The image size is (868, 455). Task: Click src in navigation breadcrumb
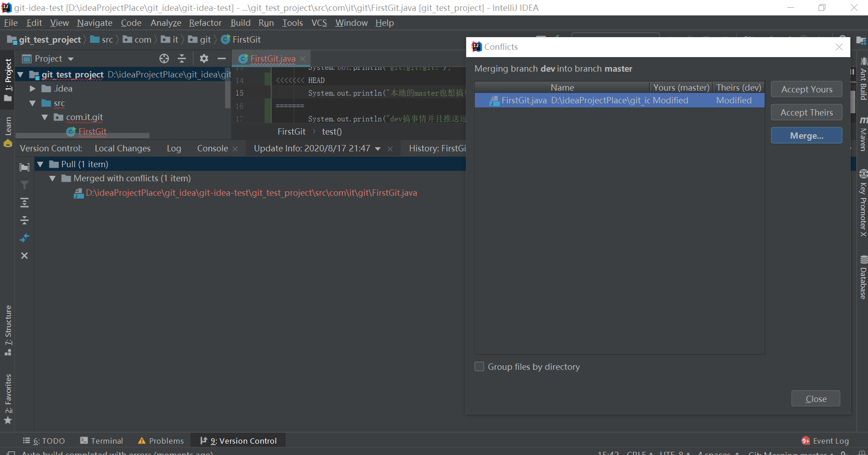107,39
